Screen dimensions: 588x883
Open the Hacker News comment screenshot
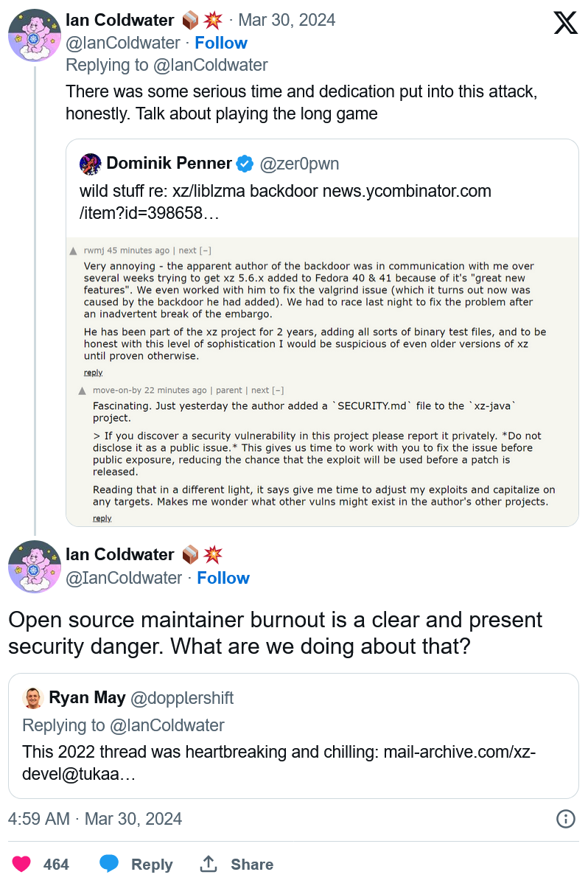point(322,382)
